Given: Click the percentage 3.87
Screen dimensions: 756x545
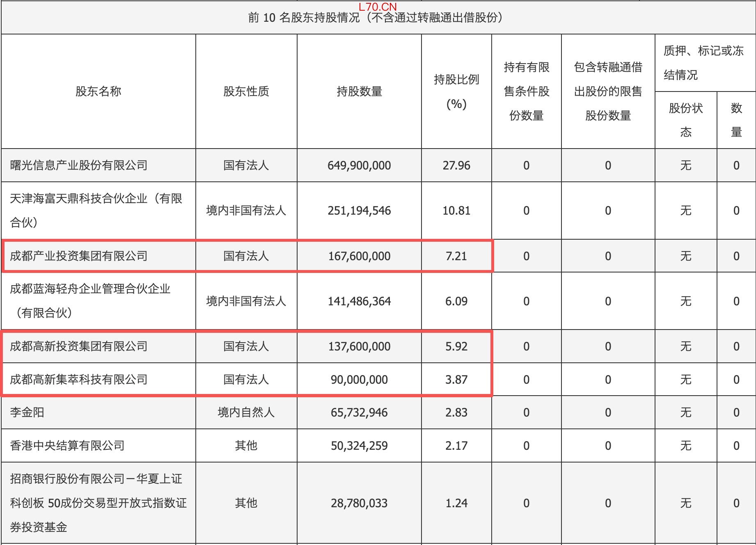Looking at the screenshot, I should (456, 380).
